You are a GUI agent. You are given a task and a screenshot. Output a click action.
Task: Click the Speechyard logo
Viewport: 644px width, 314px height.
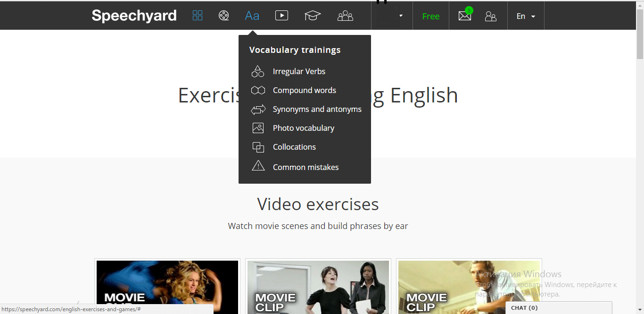pos(134,16)
